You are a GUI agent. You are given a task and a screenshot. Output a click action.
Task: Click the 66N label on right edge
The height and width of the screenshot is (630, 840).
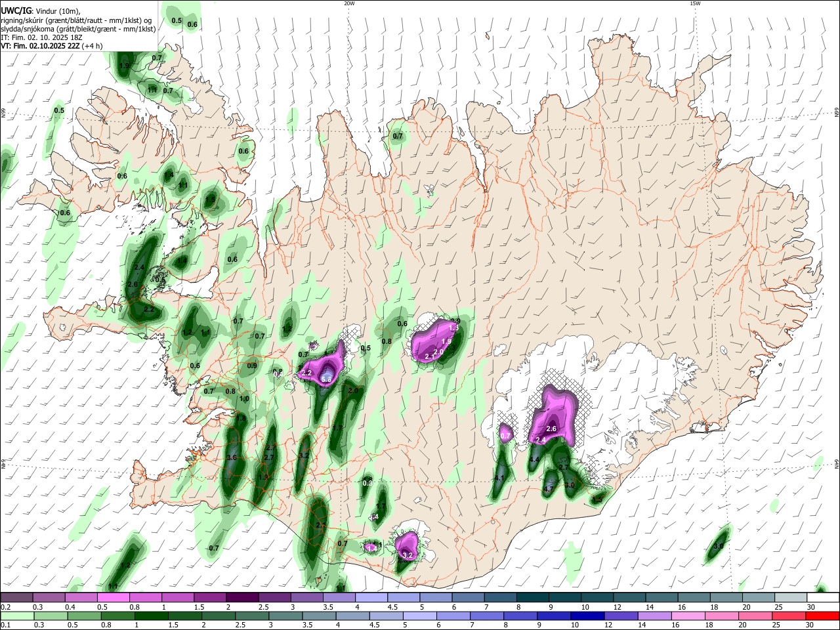click(837, 113)
